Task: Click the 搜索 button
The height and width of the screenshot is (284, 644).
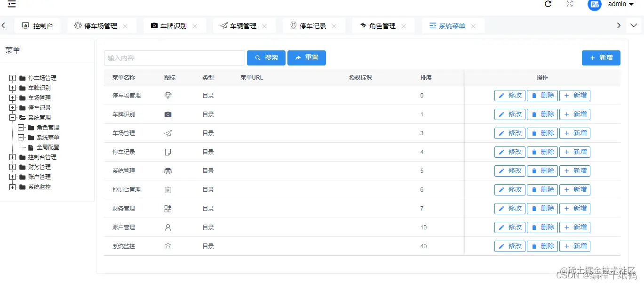Action: [266, 58]
